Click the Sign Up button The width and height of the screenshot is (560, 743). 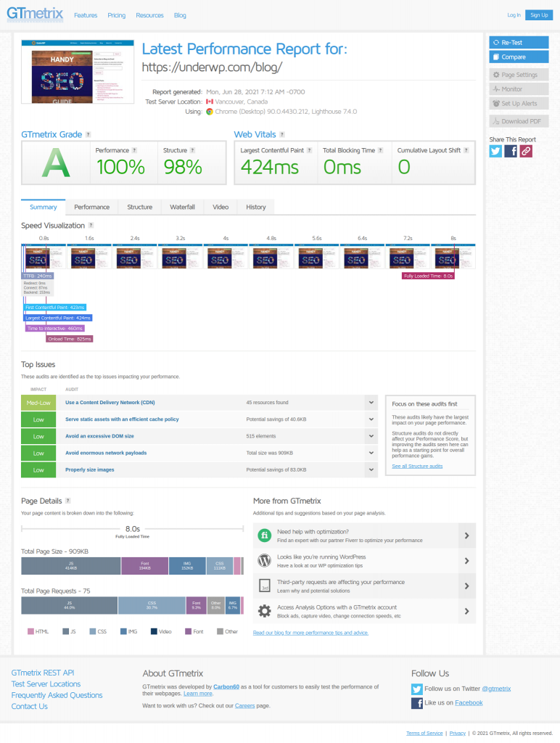click(539, 15)
